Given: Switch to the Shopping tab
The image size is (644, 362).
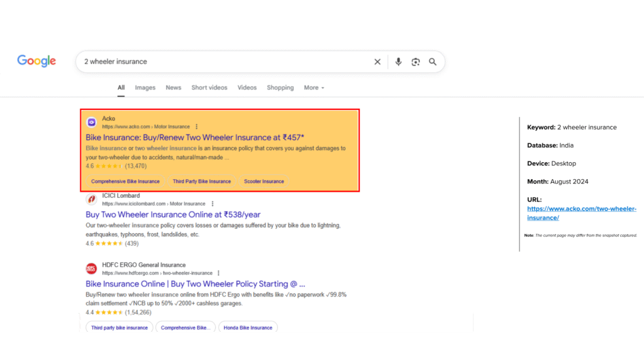Looking at the screenshot, I should click(x=280, y=87).
